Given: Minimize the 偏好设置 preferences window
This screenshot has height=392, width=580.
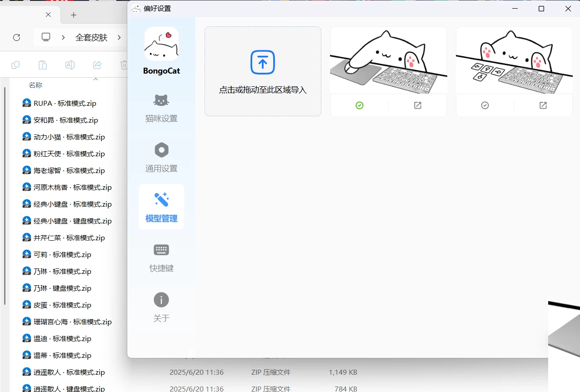Looking at the screenshot, I should point(515,9).
